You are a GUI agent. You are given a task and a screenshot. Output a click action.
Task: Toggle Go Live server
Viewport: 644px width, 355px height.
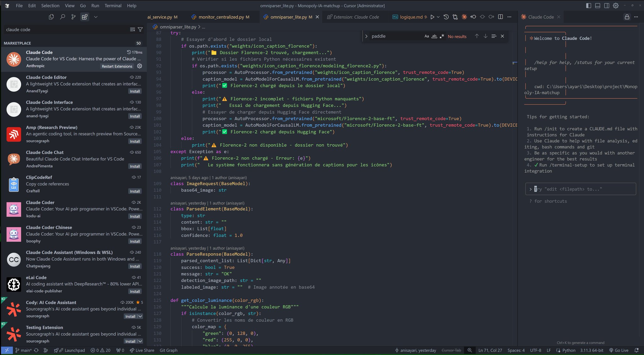[619, 350]
